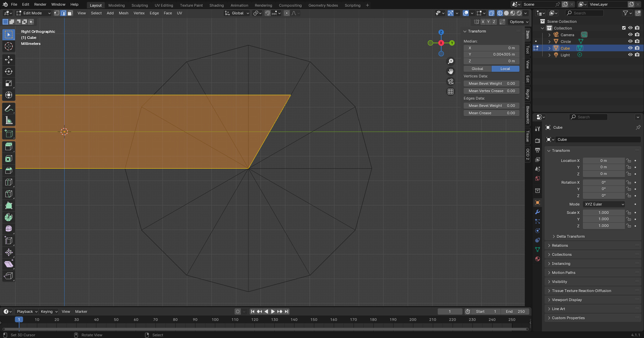Open rotation Mode XYZ Euler dropdown
Image resolution: width=644 pixels, height=338 pixels.
[x=604, y=204]
